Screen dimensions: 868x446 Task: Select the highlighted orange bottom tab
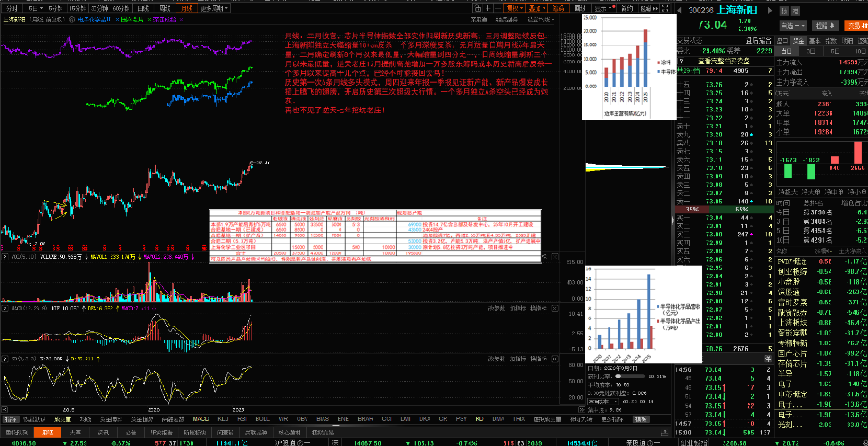47,431
